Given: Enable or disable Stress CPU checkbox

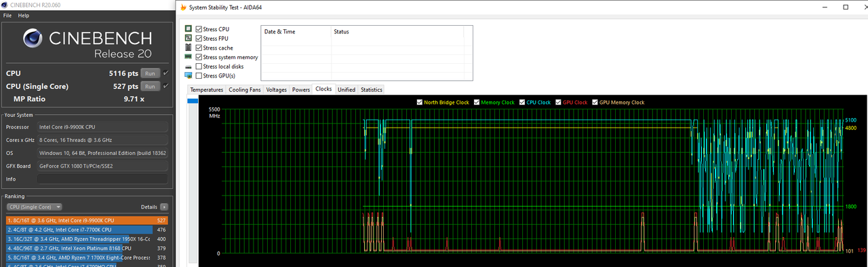Looking at the screenshot, I should (199, 29).
